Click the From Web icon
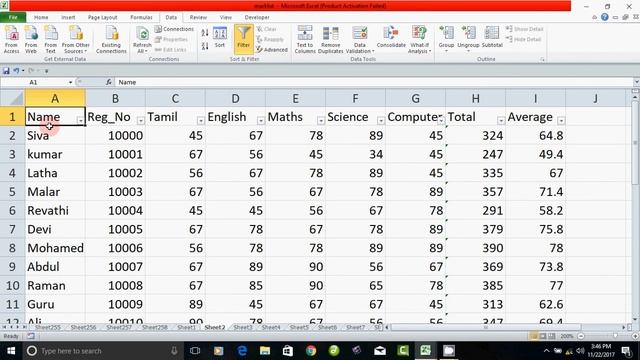 click(31, 39)
